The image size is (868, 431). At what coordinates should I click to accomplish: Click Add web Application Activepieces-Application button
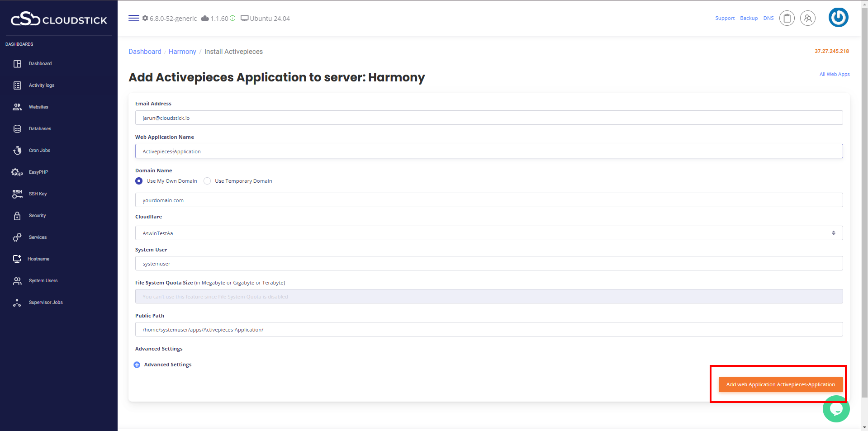pyautogui.click(x=780, y=384)
